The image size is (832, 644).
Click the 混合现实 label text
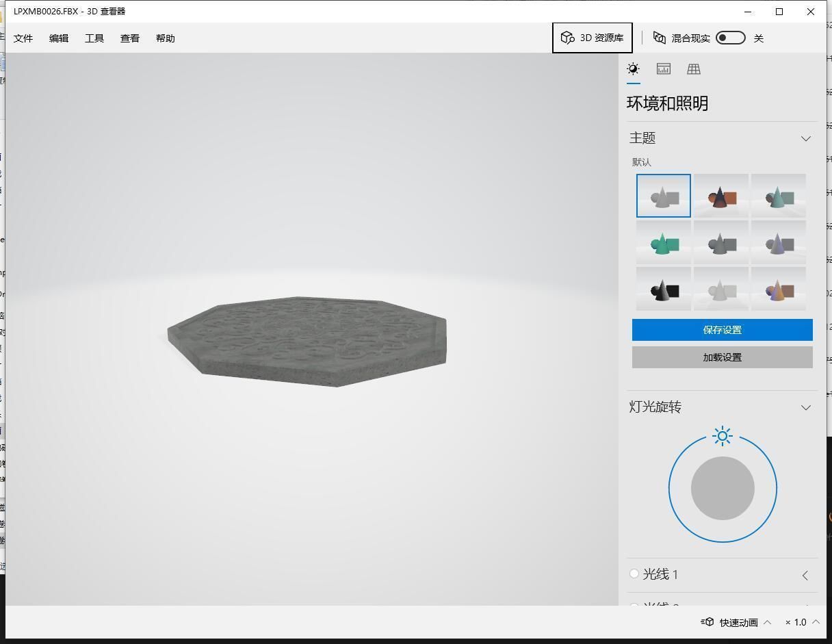click(690, 38)
